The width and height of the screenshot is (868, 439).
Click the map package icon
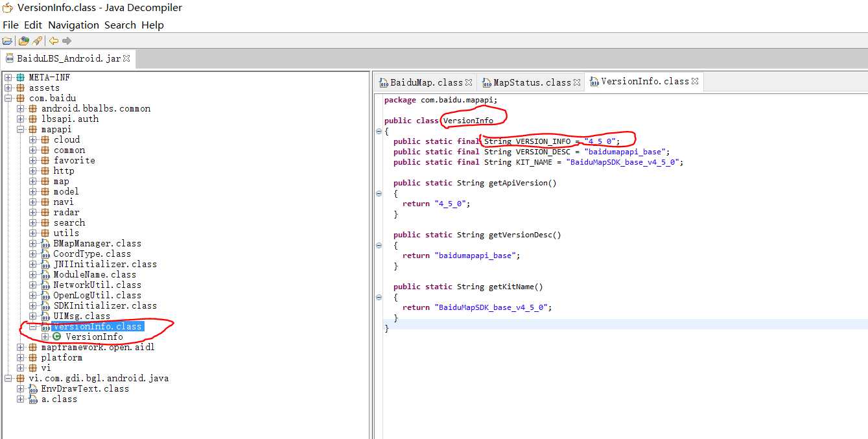tap(45, 181)
